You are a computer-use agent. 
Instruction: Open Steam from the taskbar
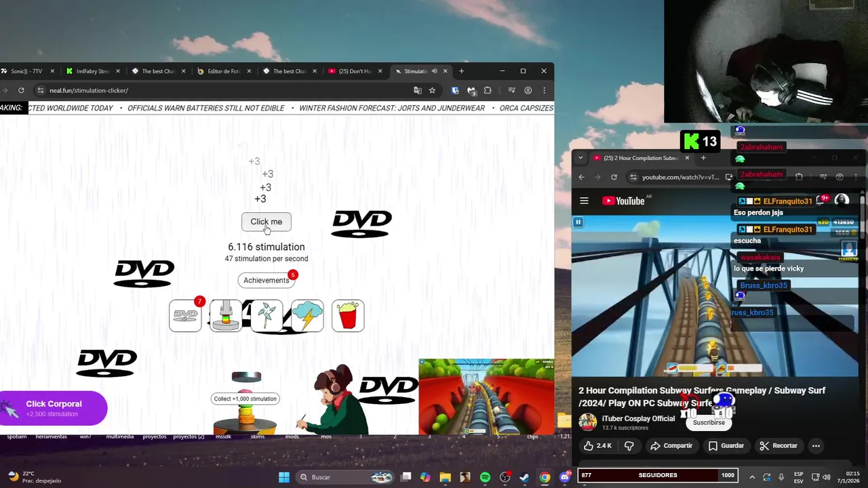point(524,477)
